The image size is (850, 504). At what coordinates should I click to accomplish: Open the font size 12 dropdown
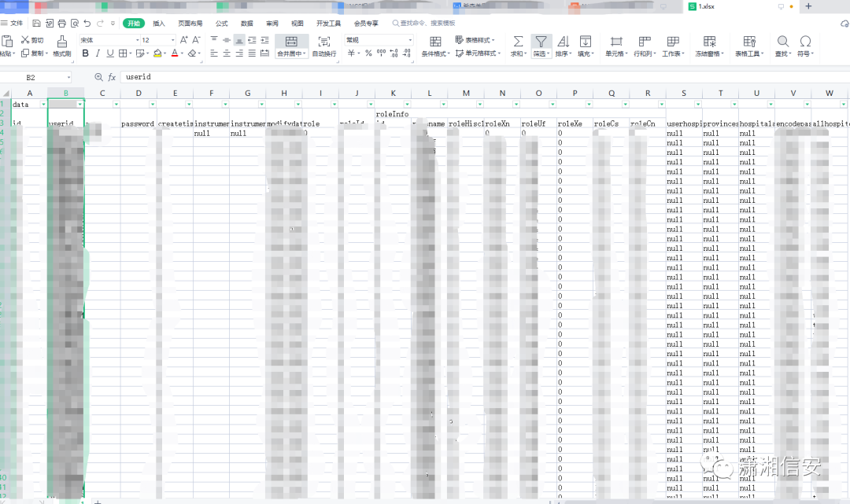click(x=173, y=40)
